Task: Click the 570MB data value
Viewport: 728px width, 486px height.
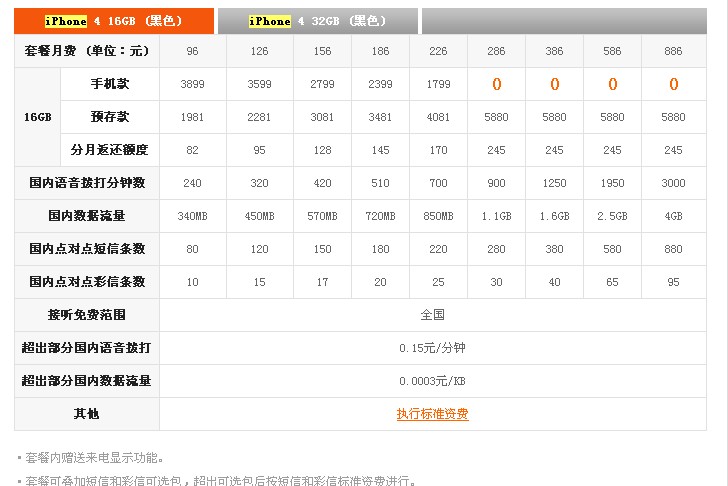Action: pyautogui.click(x=322, y=216)
